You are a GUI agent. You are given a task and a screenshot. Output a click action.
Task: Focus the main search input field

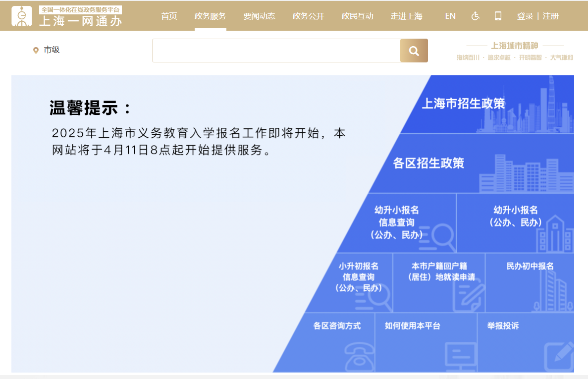point(276,51)
